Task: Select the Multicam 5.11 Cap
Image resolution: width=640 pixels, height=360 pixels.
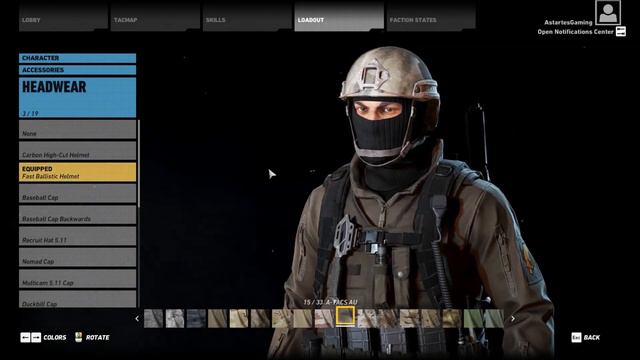Action: pos(78,278)
